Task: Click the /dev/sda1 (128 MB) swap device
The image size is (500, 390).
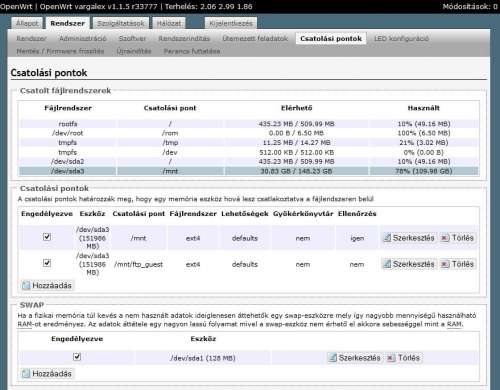Action: click(203, 358)
